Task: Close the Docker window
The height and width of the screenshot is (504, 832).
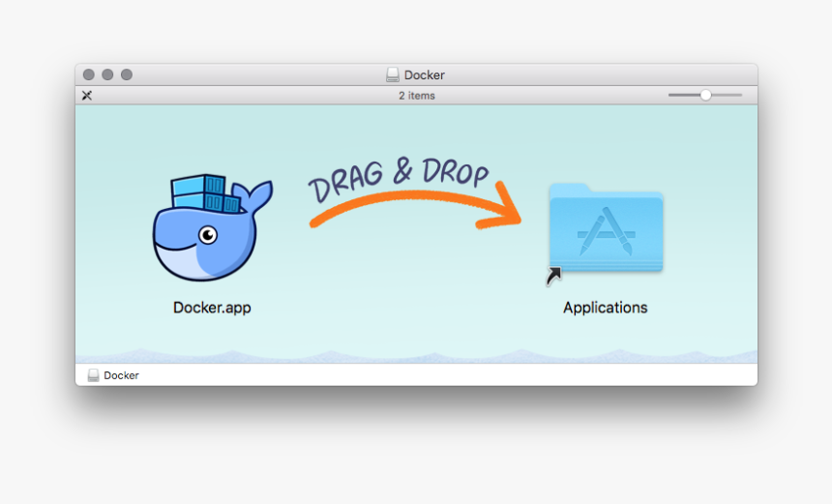Action: (x=89, y=74)
